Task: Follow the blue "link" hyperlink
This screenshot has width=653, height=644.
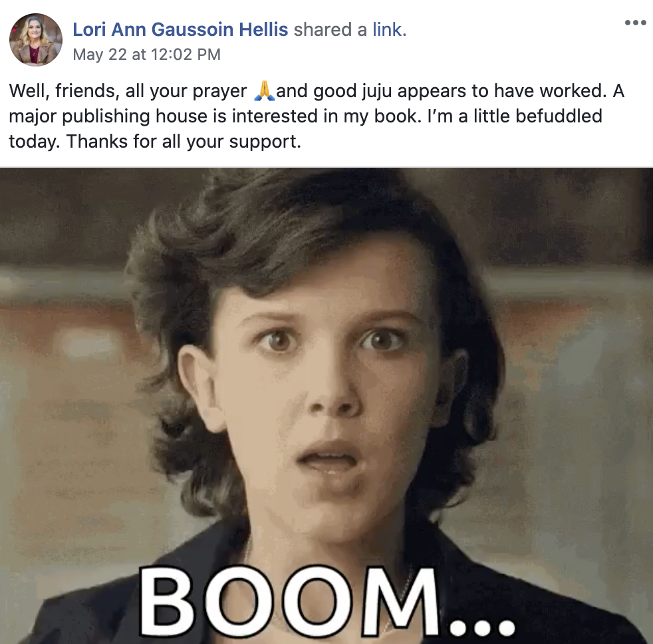Action: (387, 29)
